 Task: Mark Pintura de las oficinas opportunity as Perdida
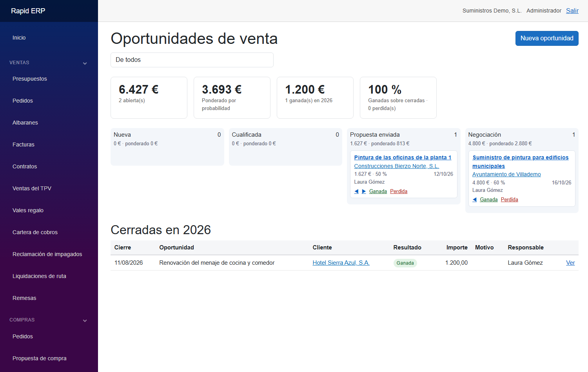399,191
